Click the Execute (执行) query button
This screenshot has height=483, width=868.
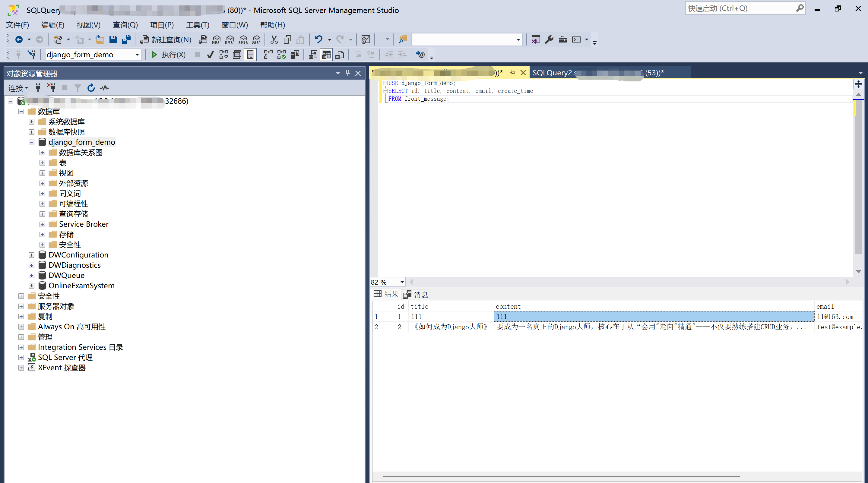(168, 55)
